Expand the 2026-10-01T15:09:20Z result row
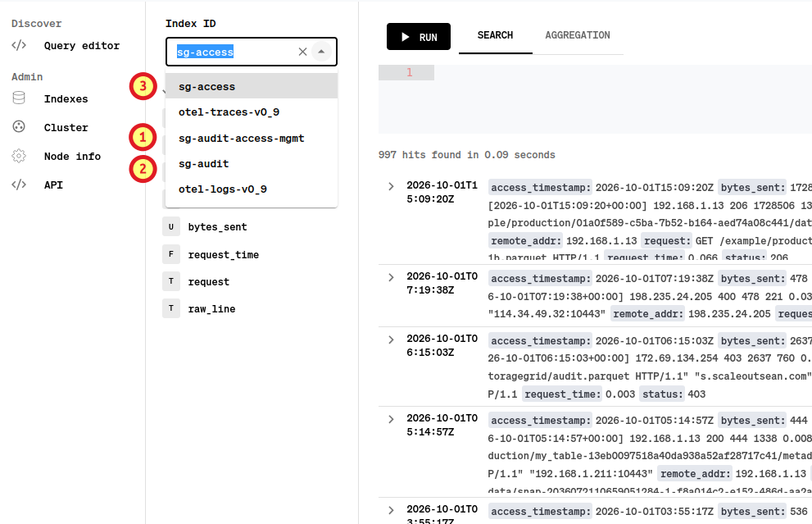The image size is (812, 524). 391,187
